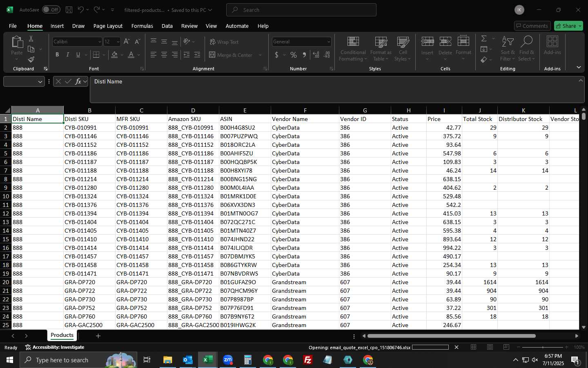
Task: Apply the Center alignment icon
Action: pyautogui.click(x=164, y=55)
